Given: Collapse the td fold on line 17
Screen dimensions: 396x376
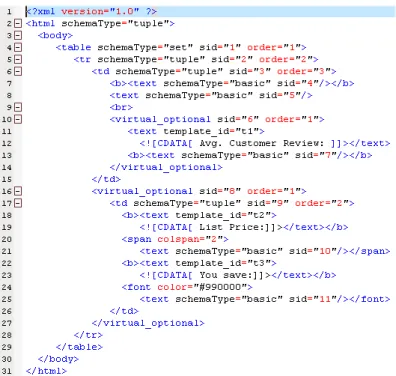Looking at the screenshot, I should click(x=18, y=203).
